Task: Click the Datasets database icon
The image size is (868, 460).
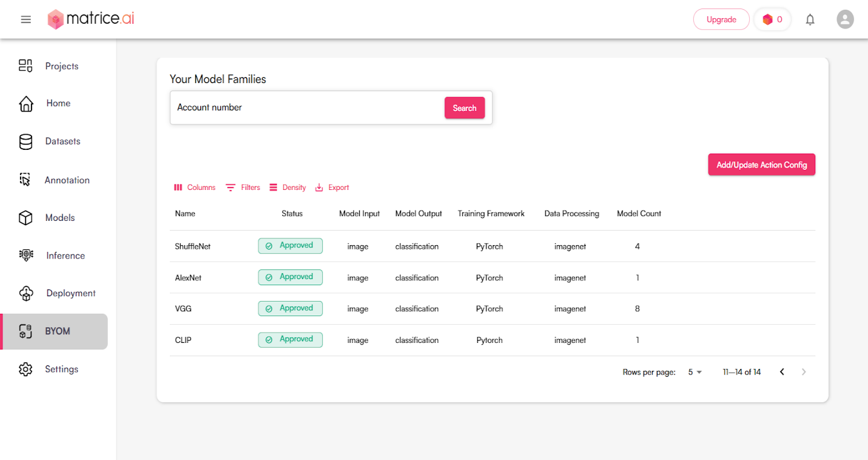Action: pos(25,141)
